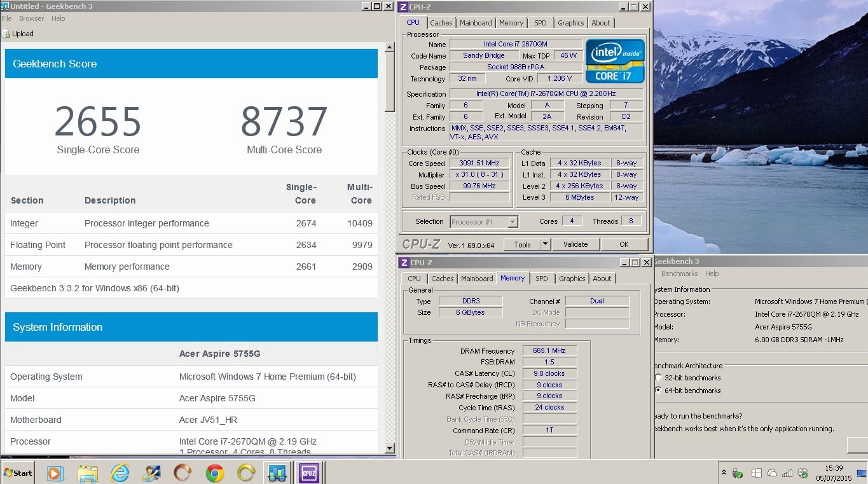Click the CPU-Z logo icon in the processor window title bar

403,7
